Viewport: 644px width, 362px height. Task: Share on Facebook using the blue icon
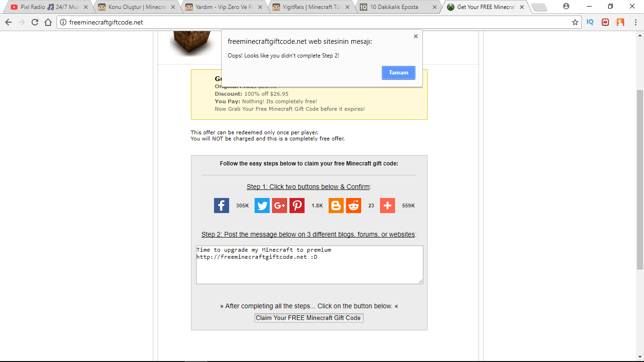(222, 206)
